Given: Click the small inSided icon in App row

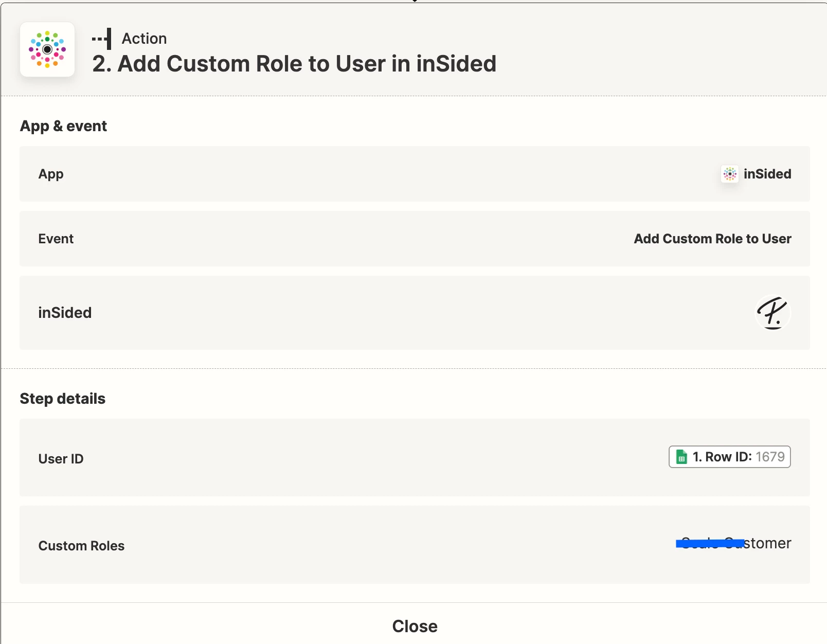Looking at the screenshot, I should point(730,174).
